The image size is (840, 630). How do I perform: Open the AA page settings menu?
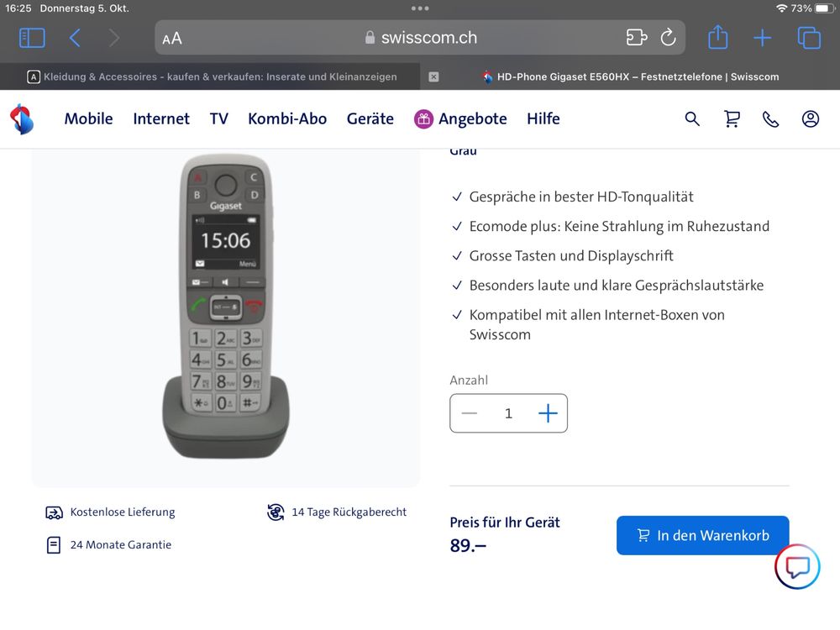coord(172,37)
